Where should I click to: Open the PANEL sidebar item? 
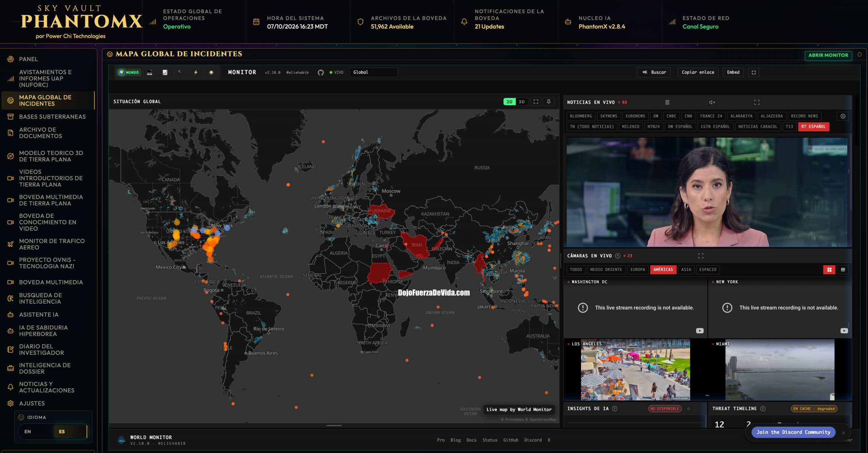(47, 59)
